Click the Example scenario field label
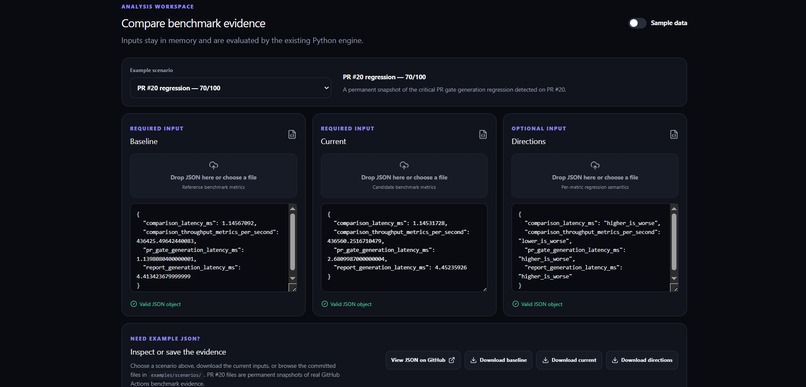806x387 pixels. [x=151, y=70]
